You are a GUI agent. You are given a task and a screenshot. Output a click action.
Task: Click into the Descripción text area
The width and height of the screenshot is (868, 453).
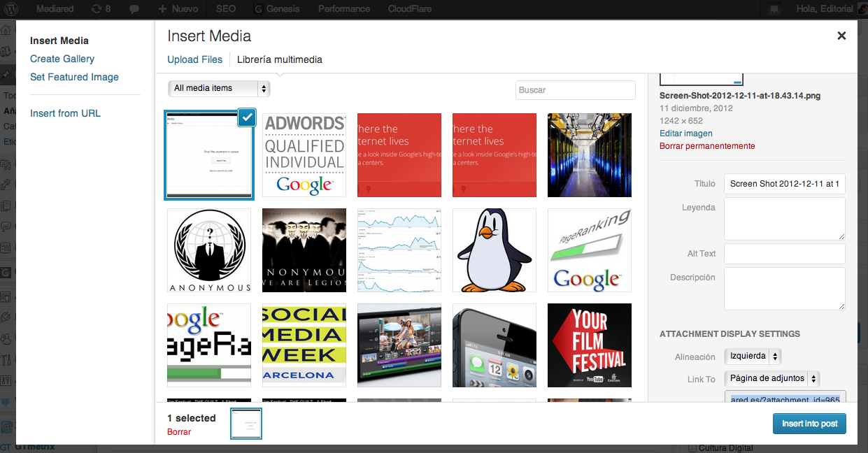[785, 289]
